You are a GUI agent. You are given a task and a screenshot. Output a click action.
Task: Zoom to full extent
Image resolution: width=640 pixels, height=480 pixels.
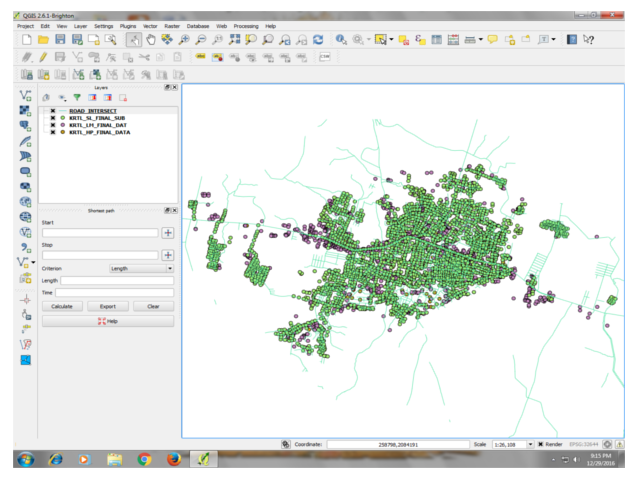(x=234, y=40)
